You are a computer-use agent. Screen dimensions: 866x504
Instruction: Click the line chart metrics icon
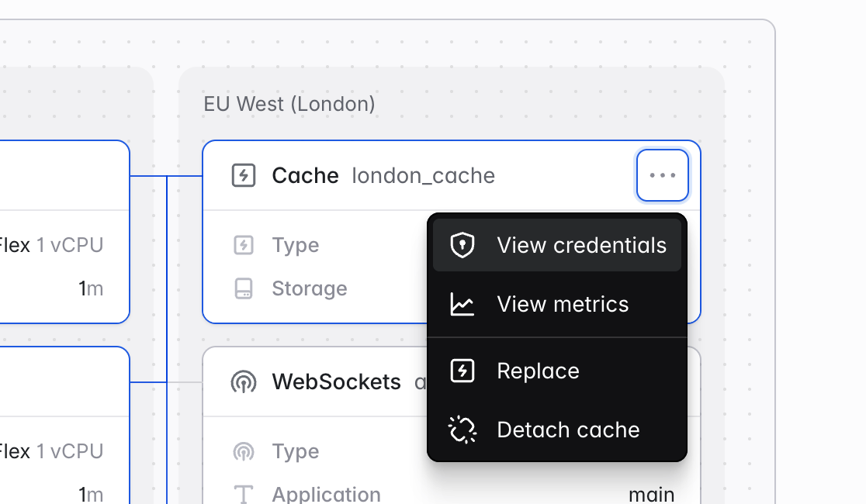(x=462, y=304)
